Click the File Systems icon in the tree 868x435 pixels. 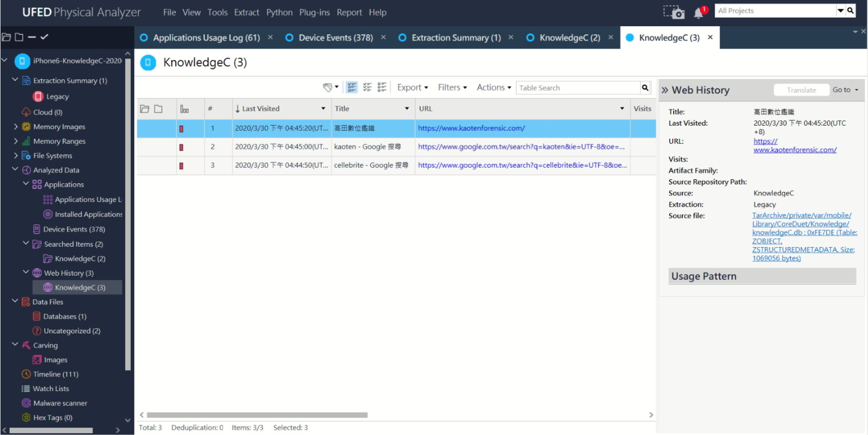point(26,155)
